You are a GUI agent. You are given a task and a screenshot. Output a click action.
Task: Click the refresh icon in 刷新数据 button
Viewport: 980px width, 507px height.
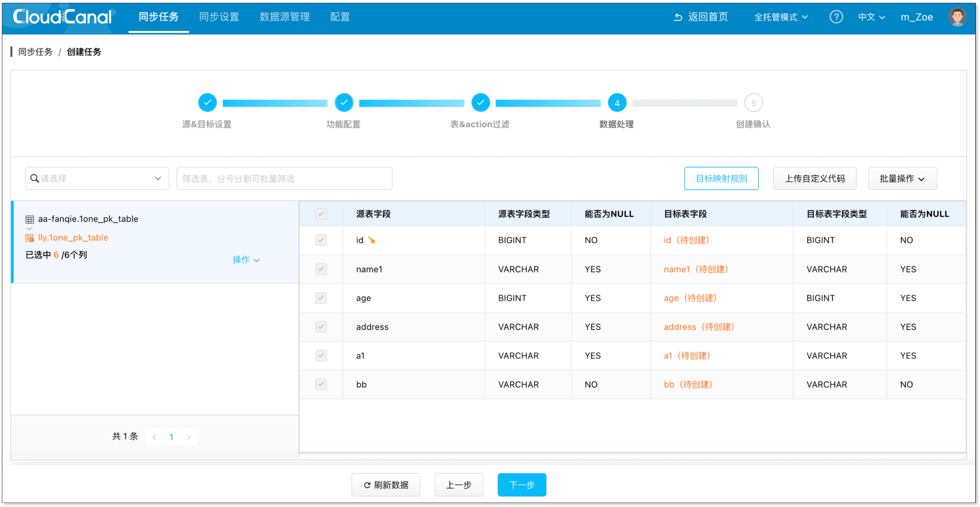tap(367, 485)
